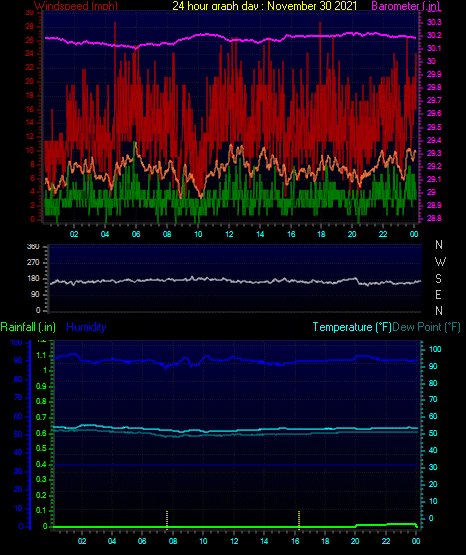Click the 50 value on the blue humidity axis
This screenshot has width=466, height=555.
click(x=18, y=434)
